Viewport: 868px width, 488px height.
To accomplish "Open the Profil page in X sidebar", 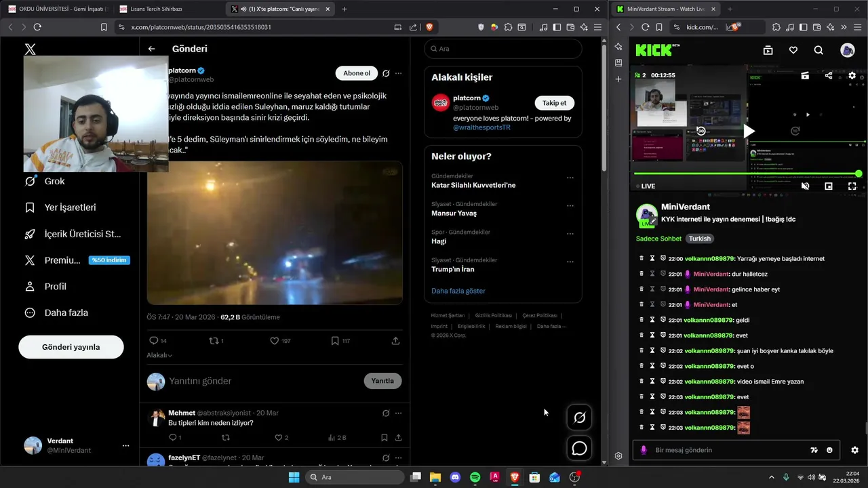I will pyautogui.click(x=45, y=287).
